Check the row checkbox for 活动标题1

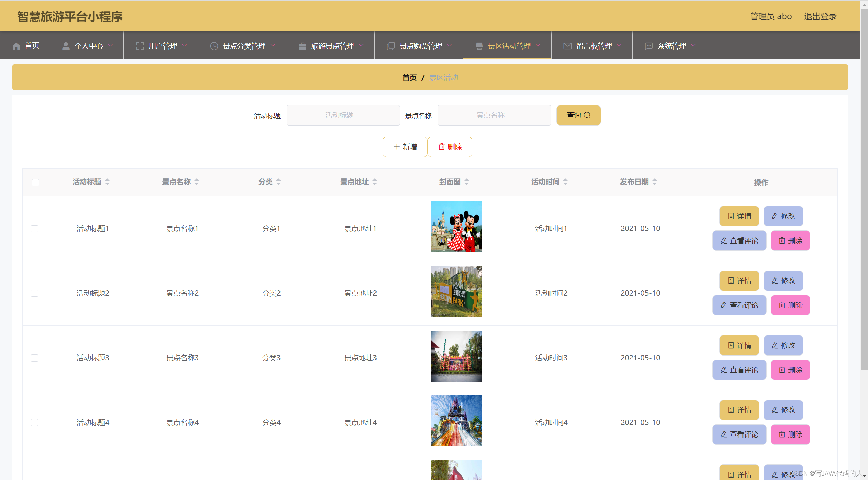34,229
